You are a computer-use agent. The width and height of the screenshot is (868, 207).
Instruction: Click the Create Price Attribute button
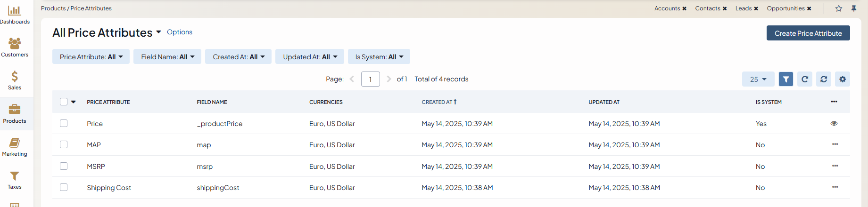(x=808, y=33)
